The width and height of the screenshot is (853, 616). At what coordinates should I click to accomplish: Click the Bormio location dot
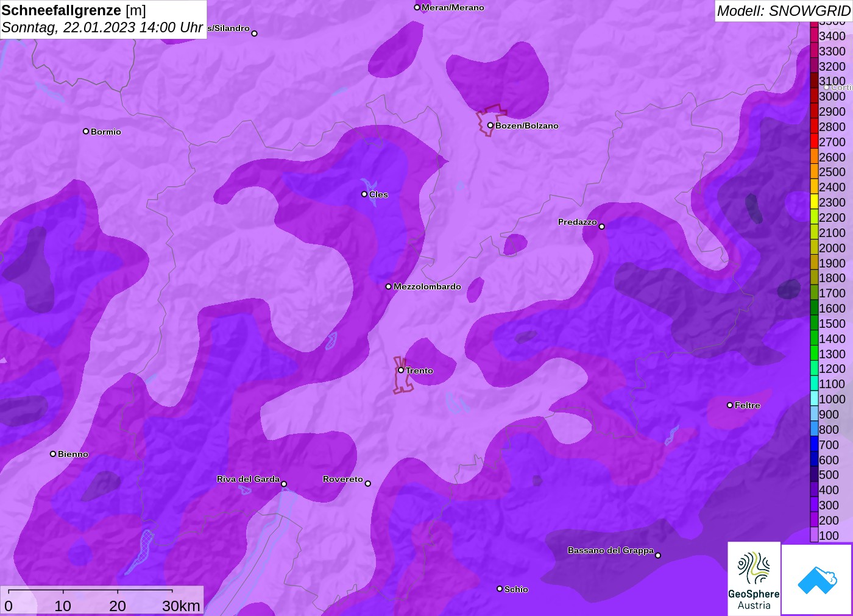86,131
